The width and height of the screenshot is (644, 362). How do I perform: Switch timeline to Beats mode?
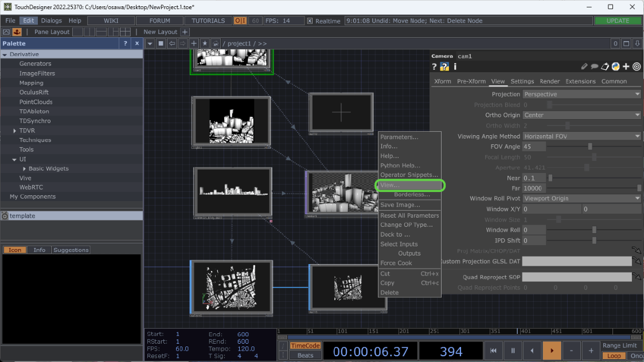coord(305,356)
